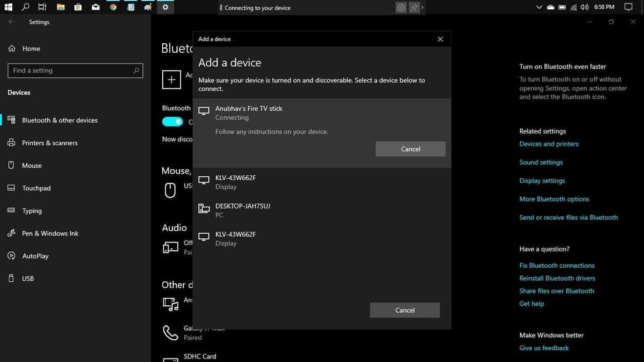644x362 pixels.
Task: Open Devices and printers link
Action: coord(549,144)
